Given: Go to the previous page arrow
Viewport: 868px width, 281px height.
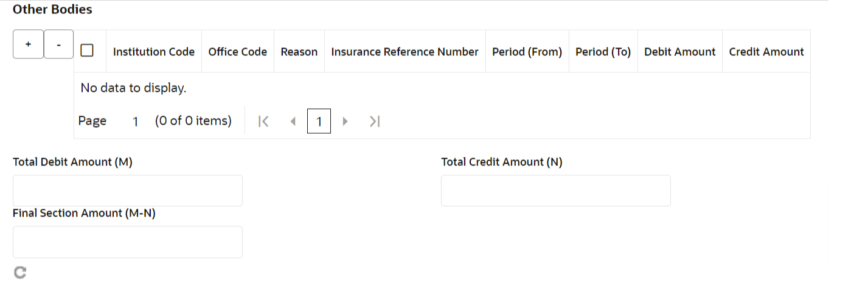Looking at the screenshot, I should pyautogui.click(x=293, y=122).
